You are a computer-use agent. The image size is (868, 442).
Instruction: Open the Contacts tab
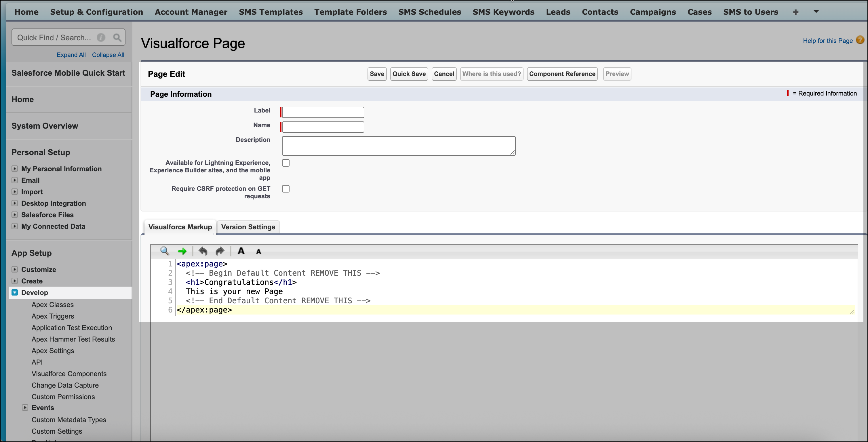[x=600, y=12]
